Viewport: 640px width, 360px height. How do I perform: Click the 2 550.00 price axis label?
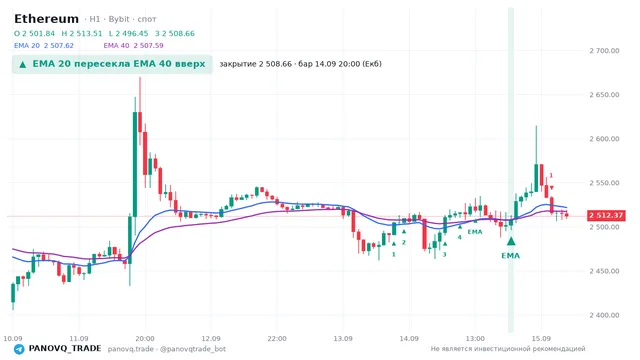click(x=604, y=183)
